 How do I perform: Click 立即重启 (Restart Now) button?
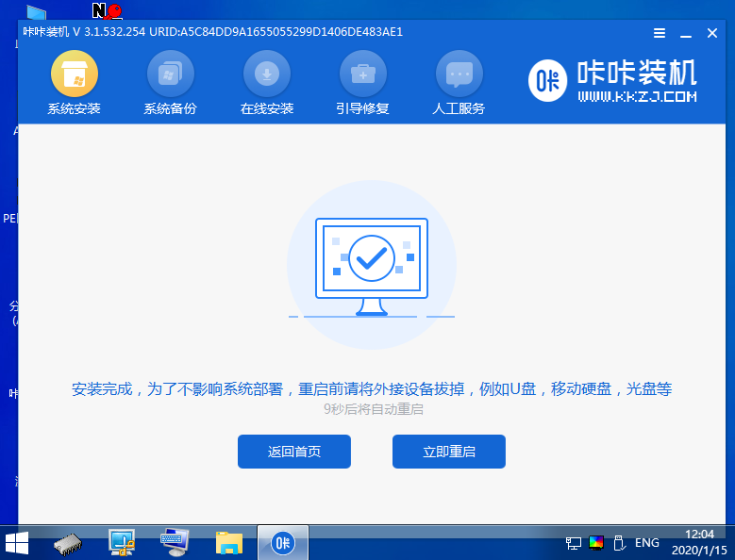pos(449,452)
